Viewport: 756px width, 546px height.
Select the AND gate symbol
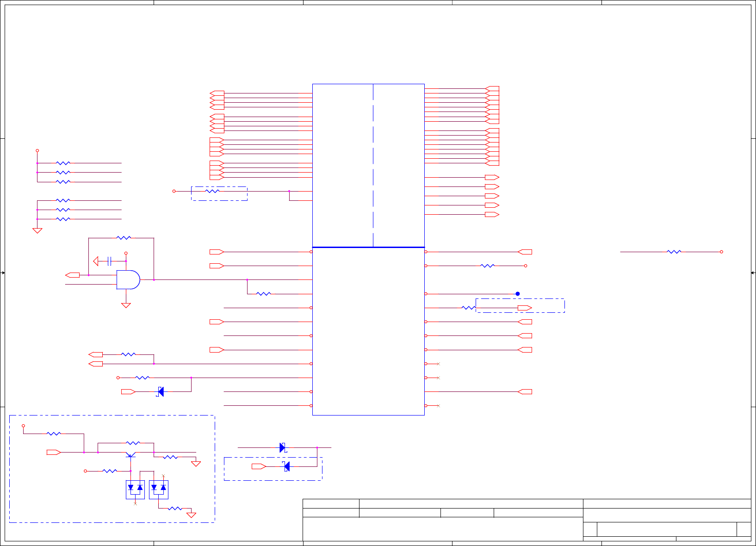128,279
